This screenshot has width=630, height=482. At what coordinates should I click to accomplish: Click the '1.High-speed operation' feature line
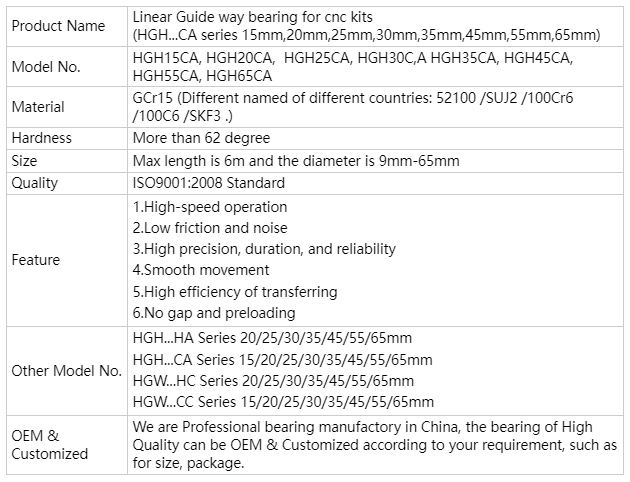[x=210, y=207]
